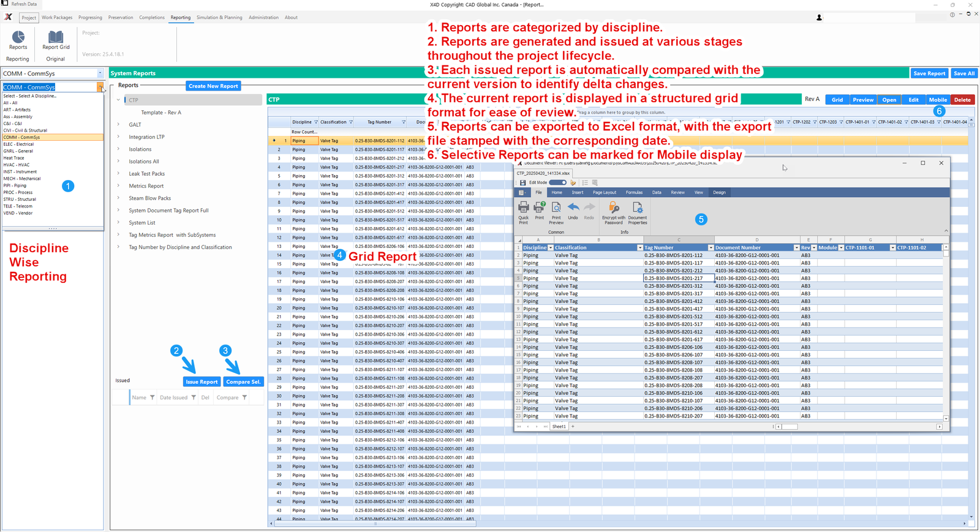Expand the Metrics Report node

pyautogui.click(x=118, y=185)
